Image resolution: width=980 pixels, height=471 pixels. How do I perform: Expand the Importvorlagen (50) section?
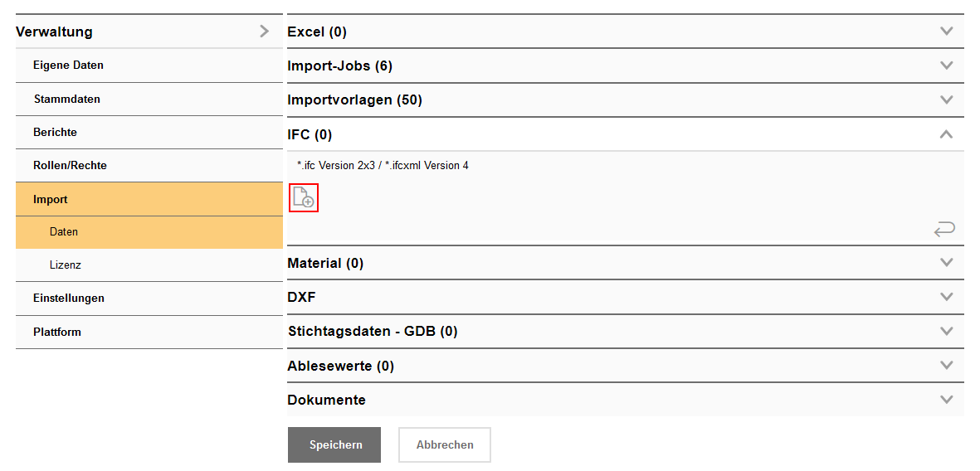pos(946,100)
